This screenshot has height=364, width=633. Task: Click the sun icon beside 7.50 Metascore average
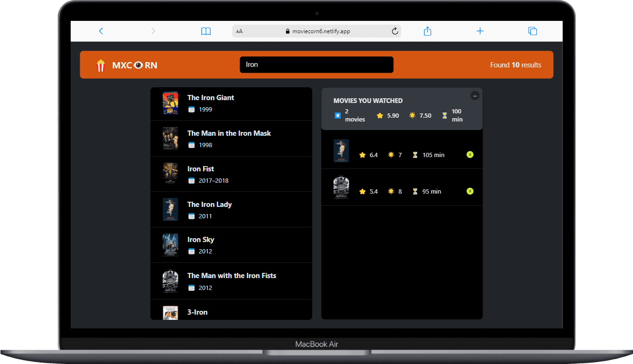click(412, 115)
